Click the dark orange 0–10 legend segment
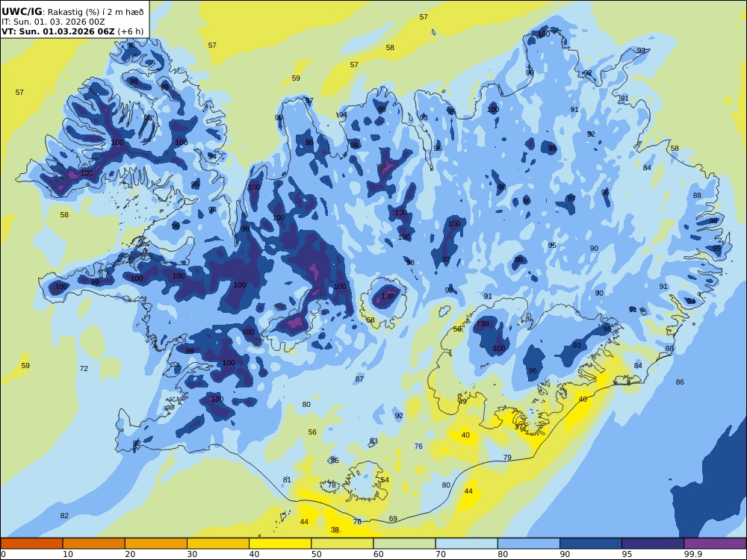Screen dimensions: 747x560 [31, 544]
